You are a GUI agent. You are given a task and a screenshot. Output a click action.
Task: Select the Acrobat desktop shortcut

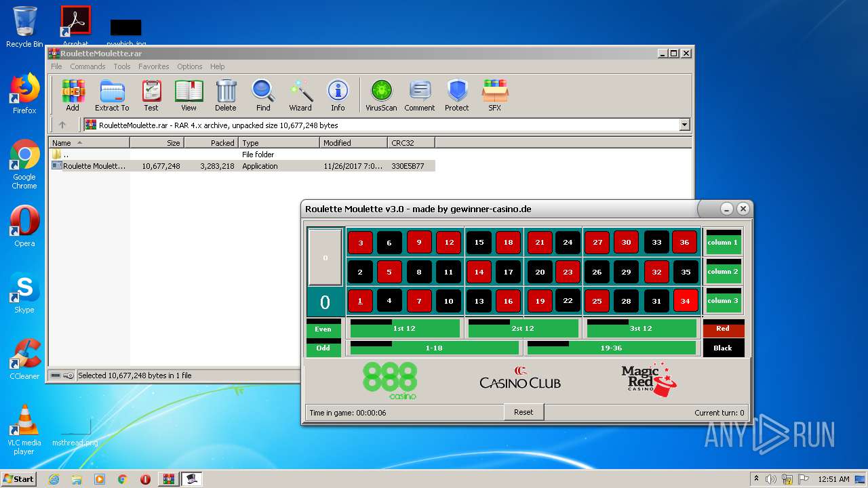click(x=75, y=24)
